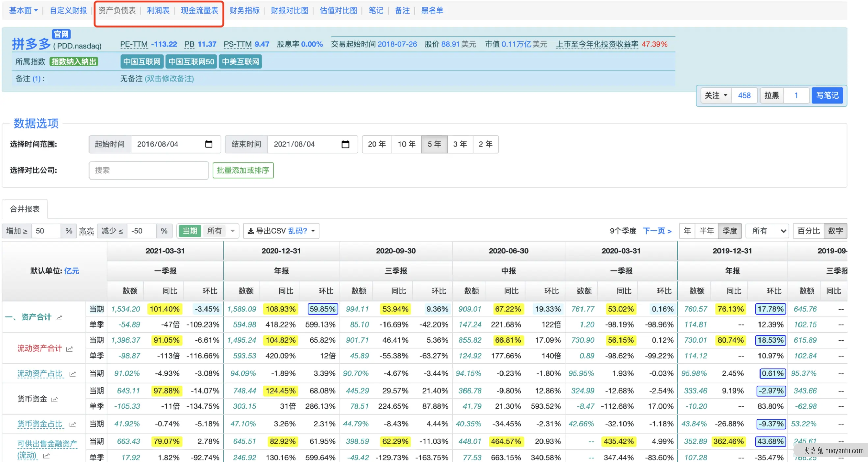Open the start date calendar picker icon
This screenshot has width=868, height=462.
tap(209, 144)
